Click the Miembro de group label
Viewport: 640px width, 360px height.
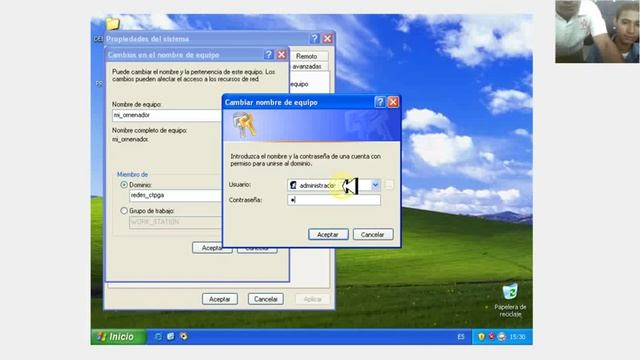click(132, 174)
